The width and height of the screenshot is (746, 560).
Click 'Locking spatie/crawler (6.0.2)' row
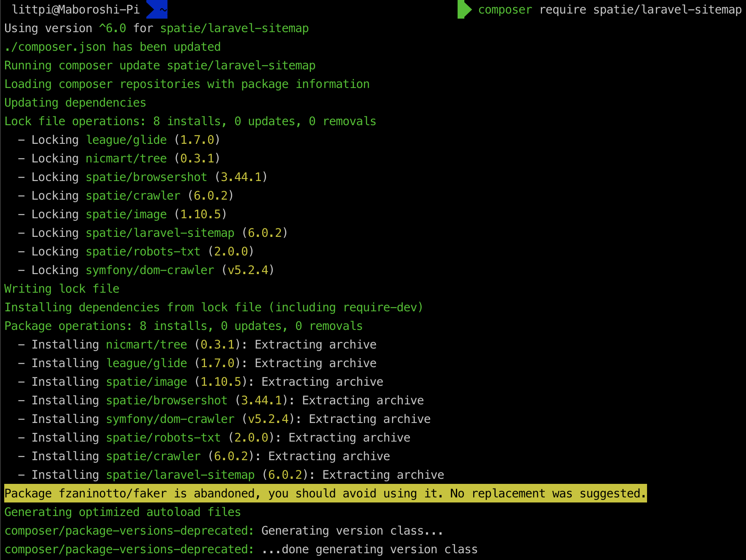[126, 196]
